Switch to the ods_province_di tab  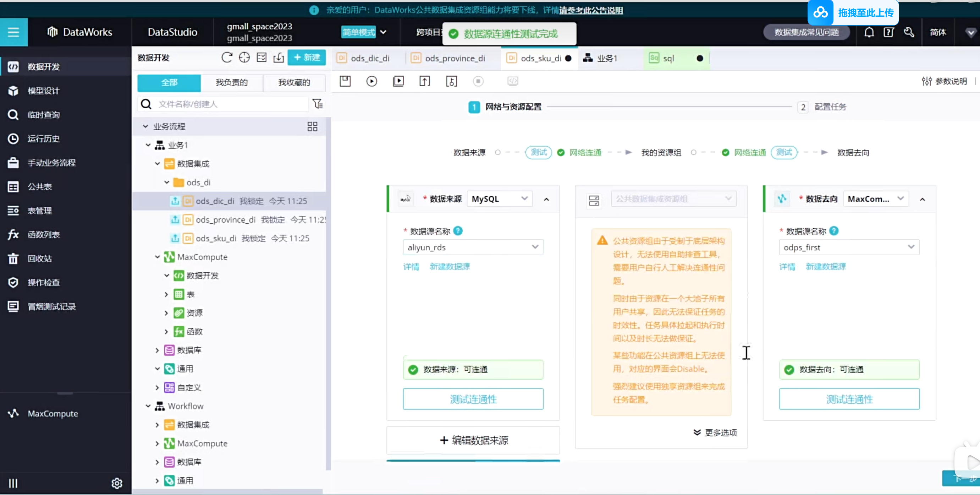coord(454,58)
